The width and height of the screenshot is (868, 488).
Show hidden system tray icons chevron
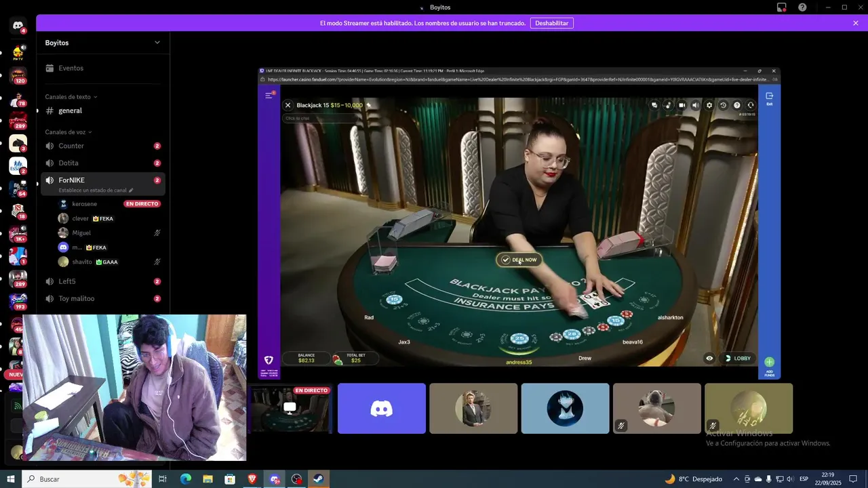point(736,479)
